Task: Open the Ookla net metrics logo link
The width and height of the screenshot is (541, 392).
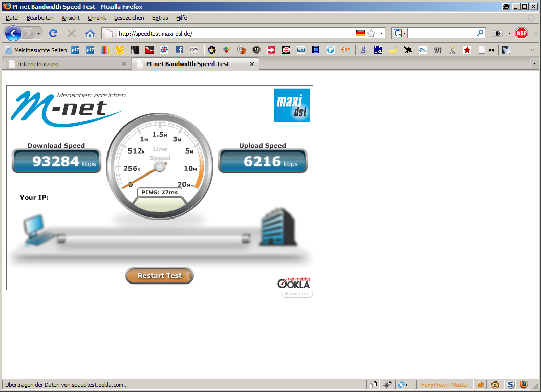Action: 294,282
